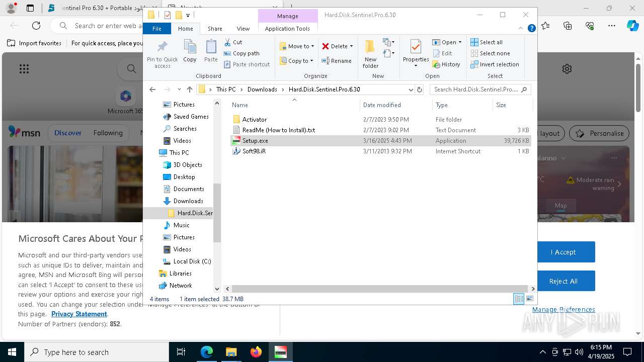Click Reject All cookie button
644x362 pixels.
point(563,281)
